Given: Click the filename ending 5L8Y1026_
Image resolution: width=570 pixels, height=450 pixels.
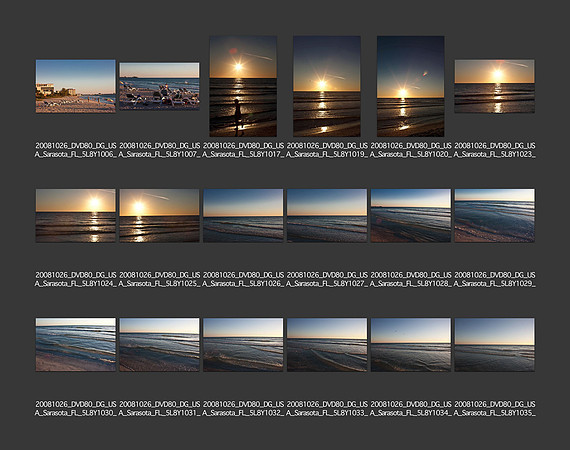Looking at the screenshot, I should [243, 279].
